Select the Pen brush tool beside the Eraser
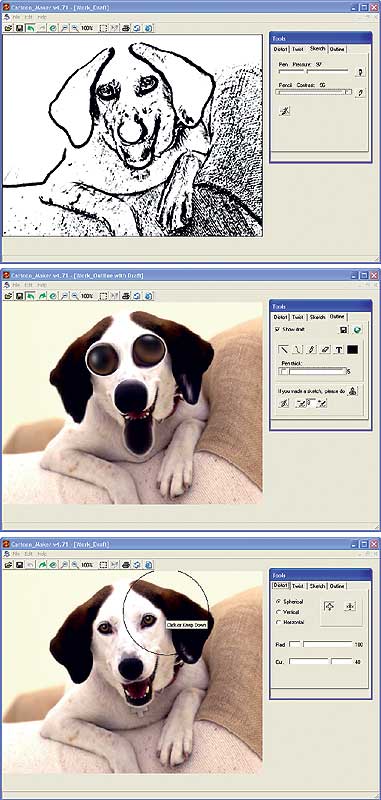This screenshot has height=800, width=381. pos(311,349)
